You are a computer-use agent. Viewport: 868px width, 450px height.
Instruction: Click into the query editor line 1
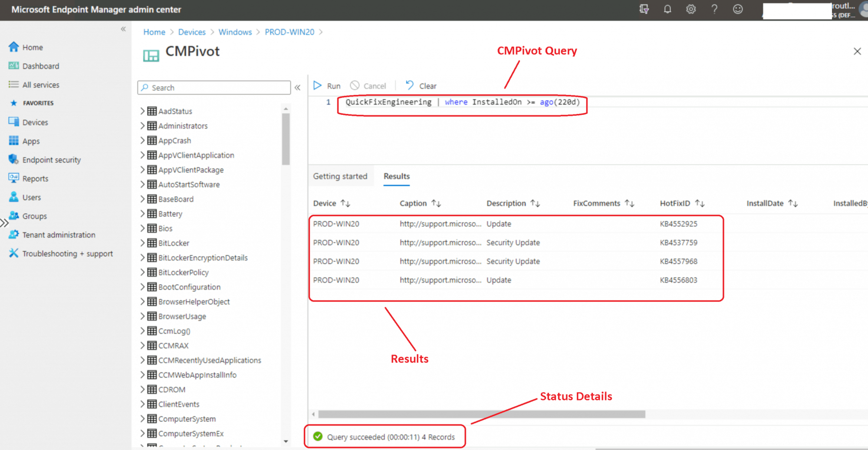pyautogui.click(x=463, y=102)
